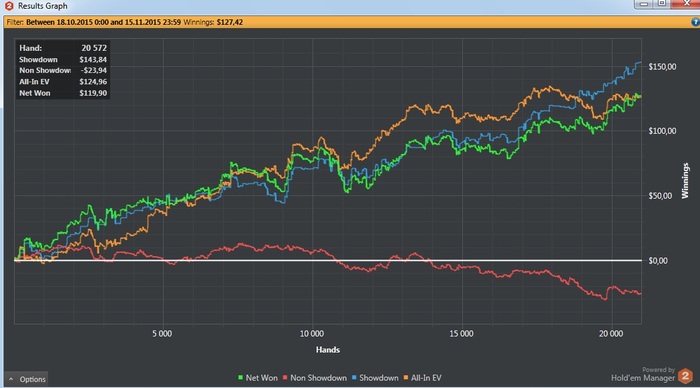Toggle Net Won green legend swatch
Viewport: 700px width, 388px height.
pyautogui.click(x=241, y=378)
